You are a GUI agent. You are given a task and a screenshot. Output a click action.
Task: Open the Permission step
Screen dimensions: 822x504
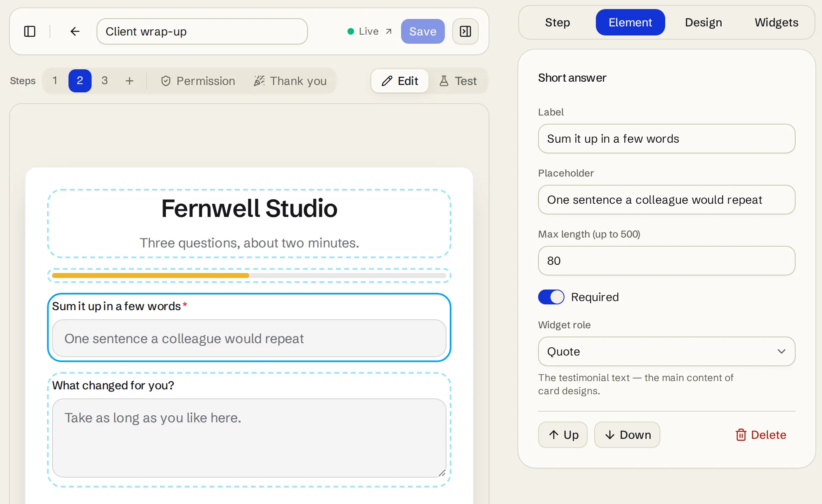pyautogui.click(x=198, y=81)
